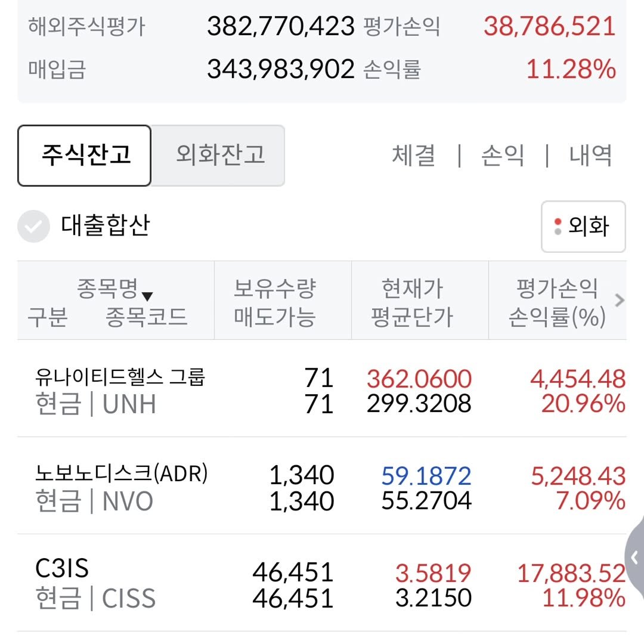Tap UNH current price 362.0600
The width and height of the screenshot is (644, 644).
tap(419, 379)
